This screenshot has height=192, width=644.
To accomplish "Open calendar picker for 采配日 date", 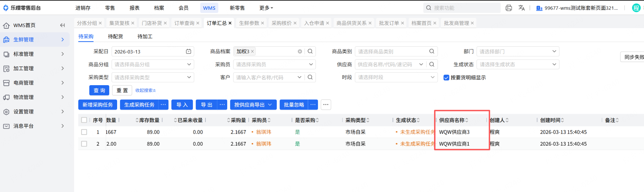I will 188,52.
